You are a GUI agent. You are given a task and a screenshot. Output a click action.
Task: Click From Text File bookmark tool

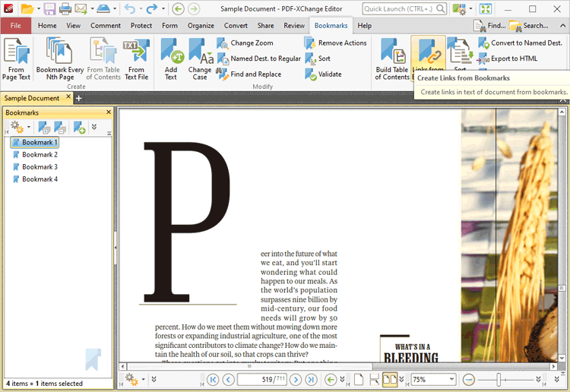pyautogui.click(x=136, y=58)
